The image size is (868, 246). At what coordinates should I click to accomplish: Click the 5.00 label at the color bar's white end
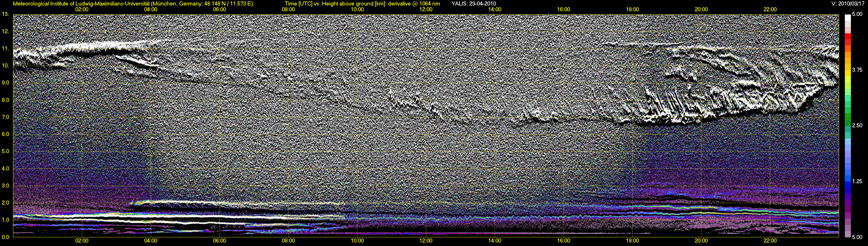tap(857, 14)
